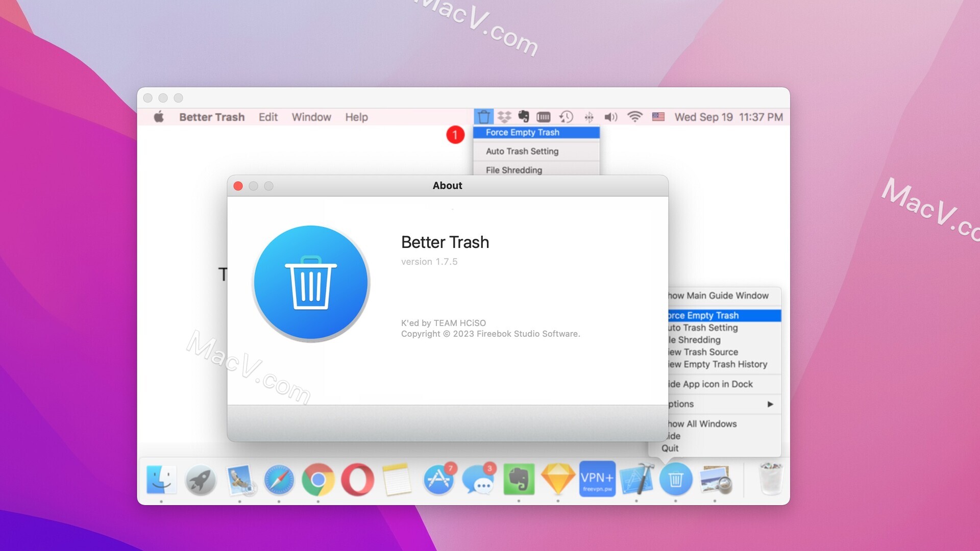Click the Bluetooth menu bar icon
The height and width of the screenshot is (551, 980).
coord(589,117)
